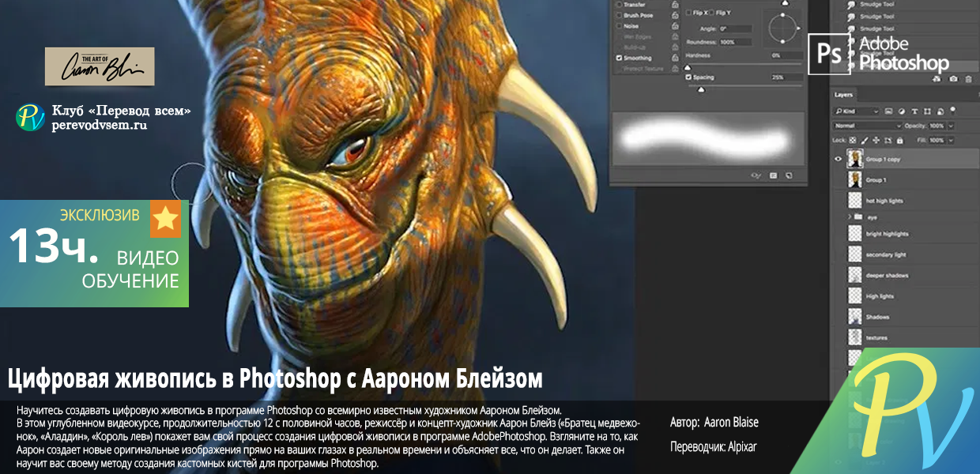This screenshot has width=980, height=474.
Task: Toggle the layer filter on/off switch
Action: point(952,110)
